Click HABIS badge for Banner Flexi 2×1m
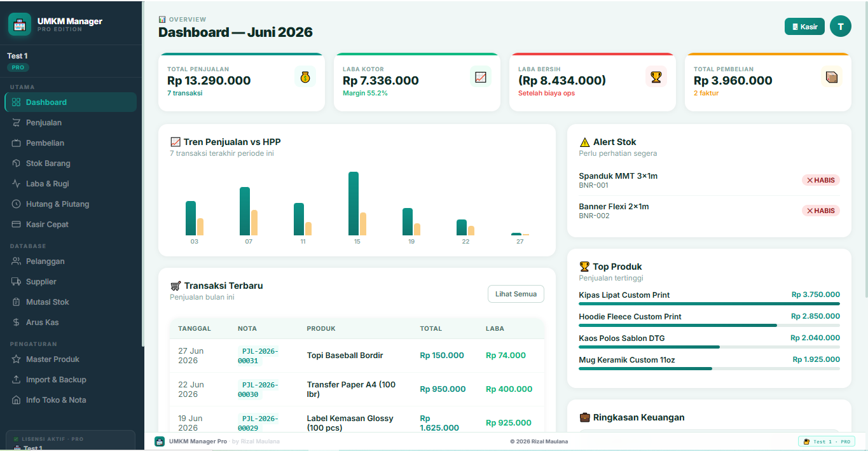This screenshot has width=868, height=451. tap(821, 211)
